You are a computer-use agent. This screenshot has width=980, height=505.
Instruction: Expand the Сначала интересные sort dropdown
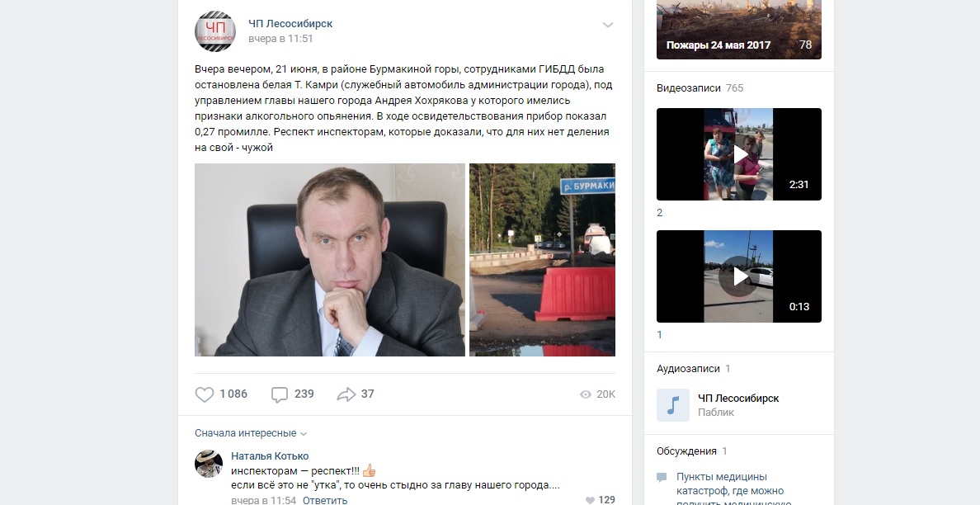pyautogui.click(x=251, y=433)
